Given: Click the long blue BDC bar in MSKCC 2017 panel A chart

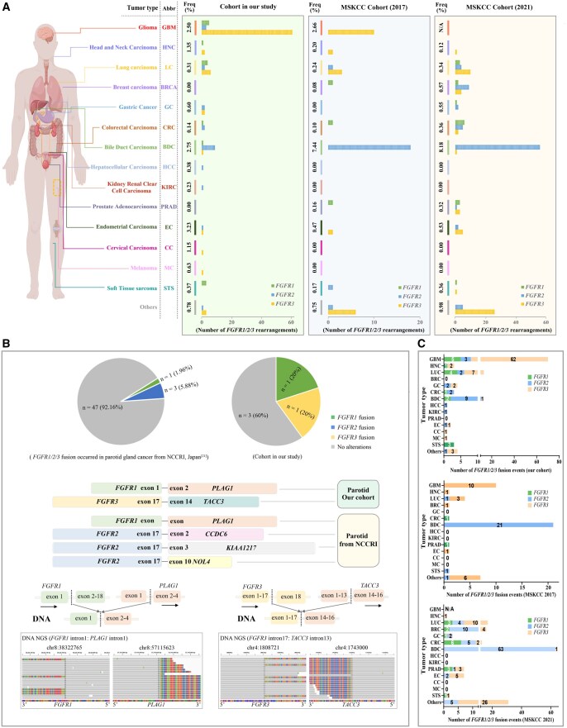Looking at the screenshot, I should pos(369,147).
